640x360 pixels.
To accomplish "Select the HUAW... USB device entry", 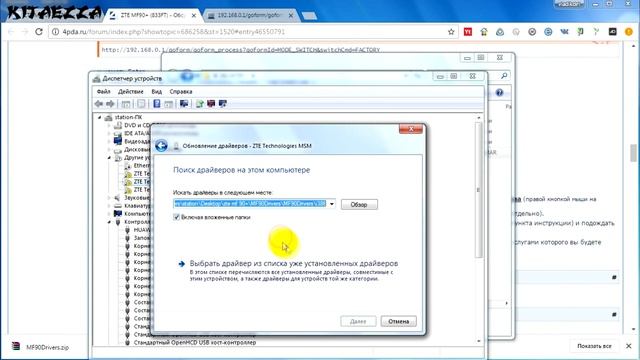I will [142, 230].
